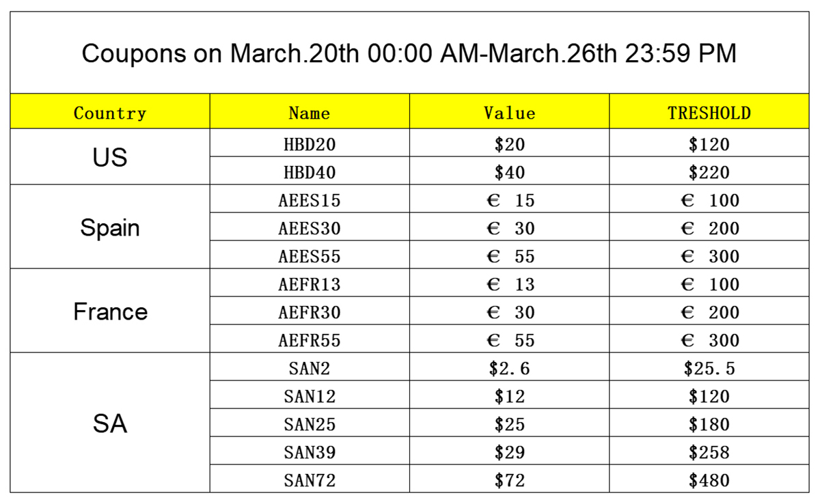Click the TRESHOLD column header

pyautogui.click(x=709, y=113)
